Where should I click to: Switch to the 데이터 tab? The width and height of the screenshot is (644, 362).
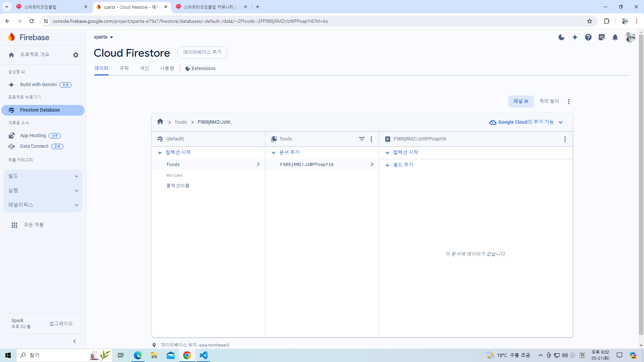[x=101, y=68]
